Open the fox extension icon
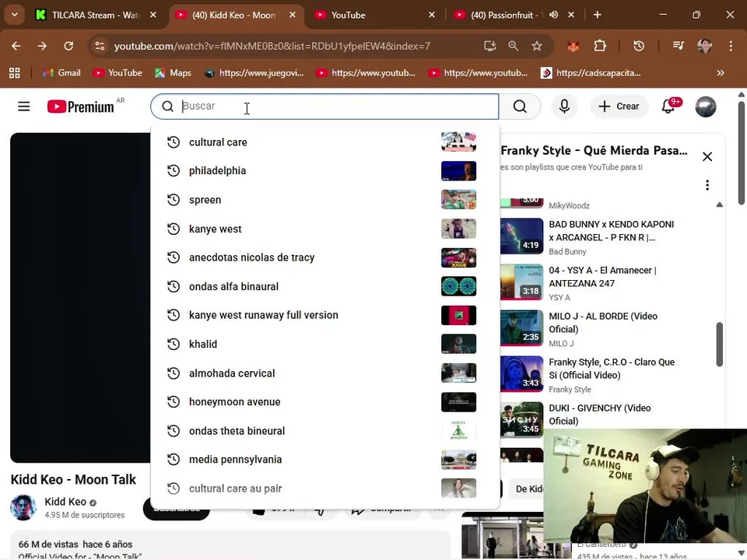Screen dimensions: 747x560 pyautogui.click(x=573, y=46)
